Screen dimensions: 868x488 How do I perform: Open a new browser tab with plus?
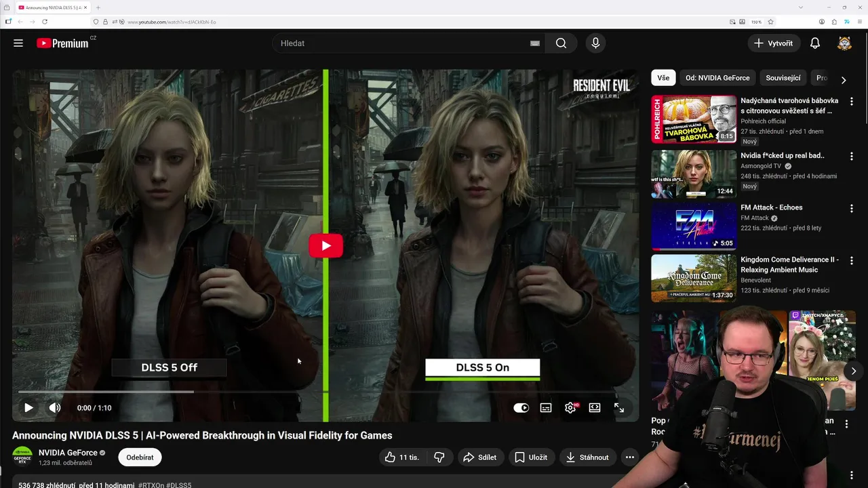point(98,7)
